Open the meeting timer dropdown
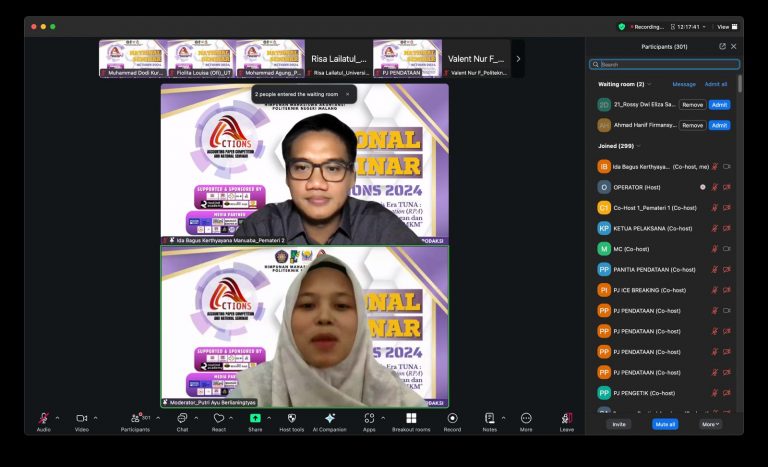 point(704,27)
